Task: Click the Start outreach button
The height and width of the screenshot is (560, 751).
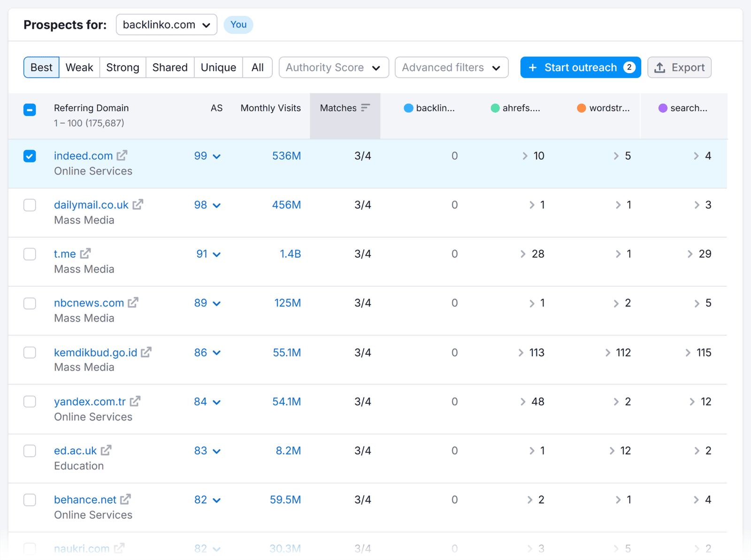Action: 580,67
